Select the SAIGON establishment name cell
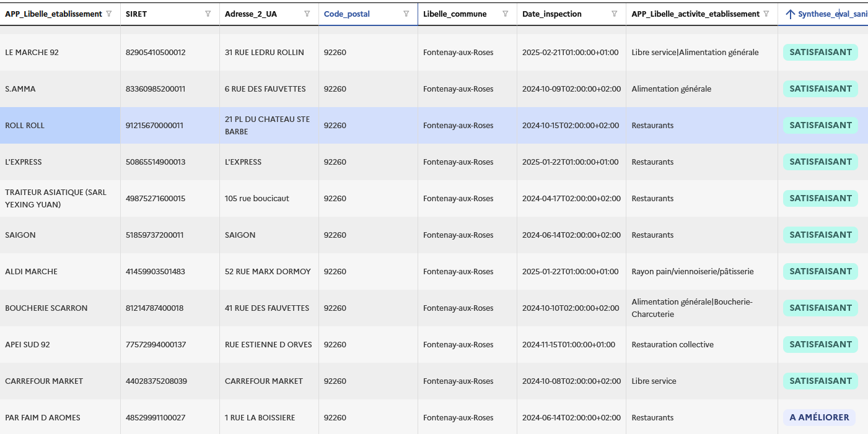Image resolution: width=868 pixels, height=434 pixels. pos(60,235)
